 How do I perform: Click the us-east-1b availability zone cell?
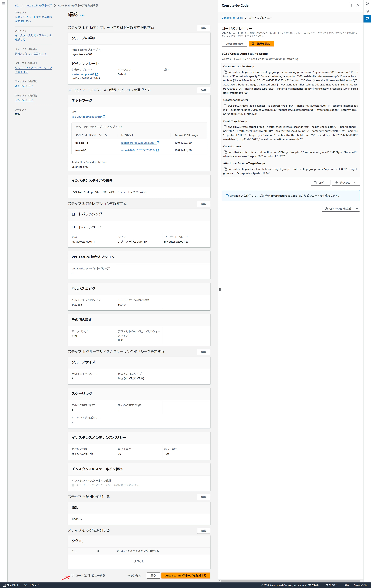(82, 150)
